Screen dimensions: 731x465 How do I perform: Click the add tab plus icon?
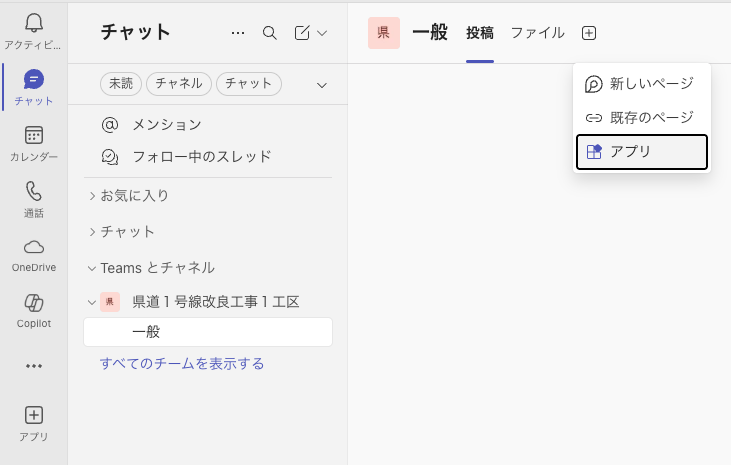tap(589, 33)
